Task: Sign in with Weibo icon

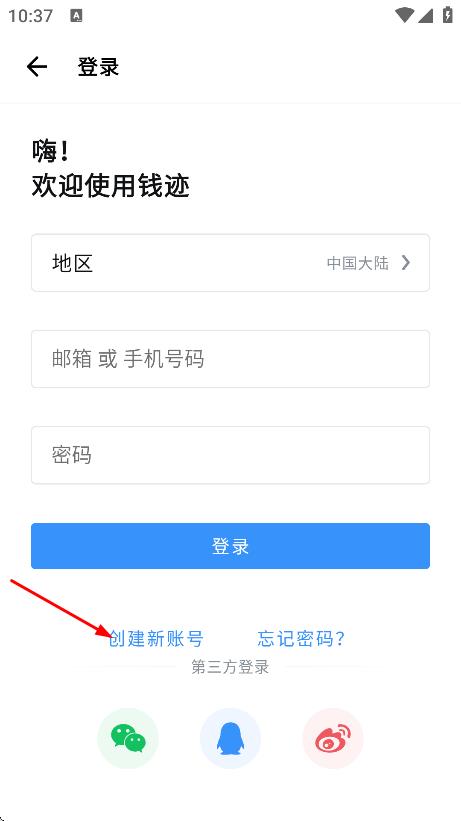Action: (333, 739)
